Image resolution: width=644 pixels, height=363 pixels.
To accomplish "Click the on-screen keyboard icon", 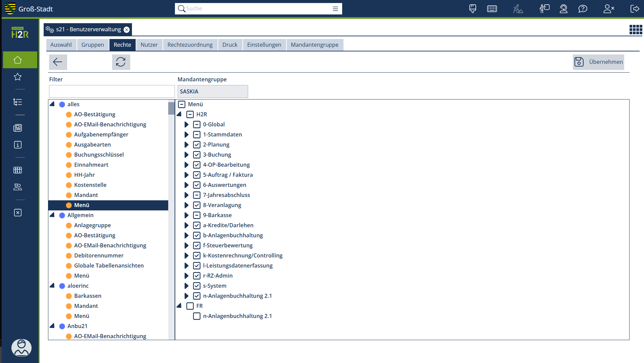I will (x=492, y=9).
